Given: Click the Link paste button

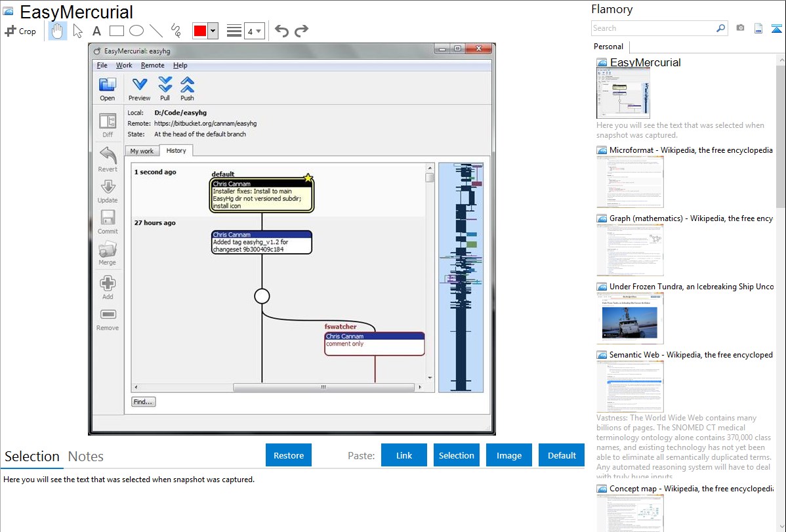Looking at the screenshot, I should 404,455.
